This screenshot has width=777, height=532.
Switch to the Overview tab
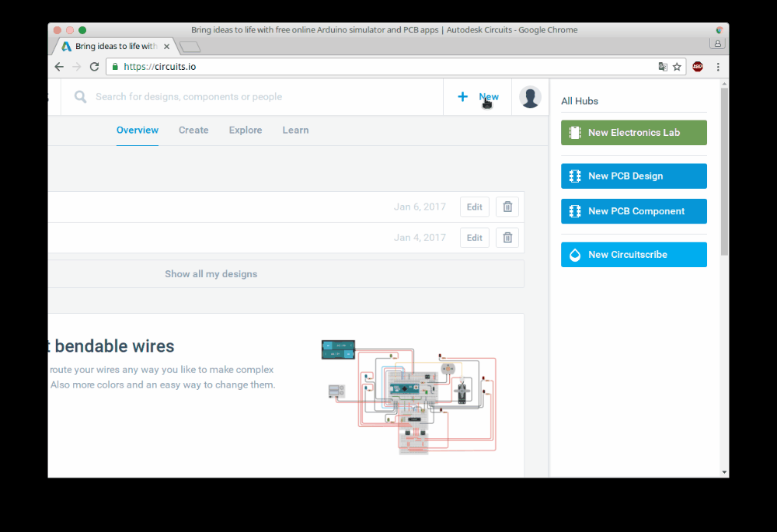138,130
